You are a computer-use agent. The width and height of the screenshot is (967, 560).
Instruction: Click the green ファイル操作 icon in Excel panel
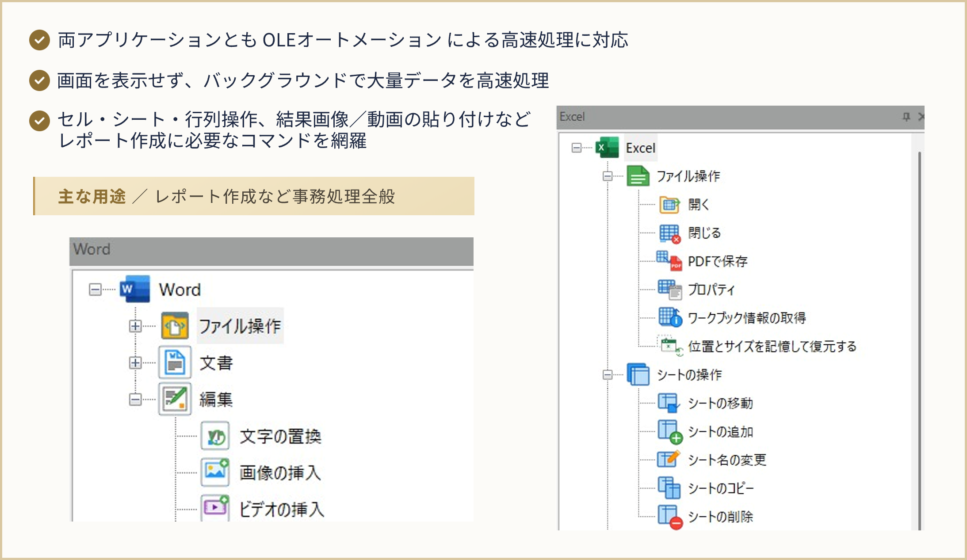pyautogui.click(x=638, y=176)
